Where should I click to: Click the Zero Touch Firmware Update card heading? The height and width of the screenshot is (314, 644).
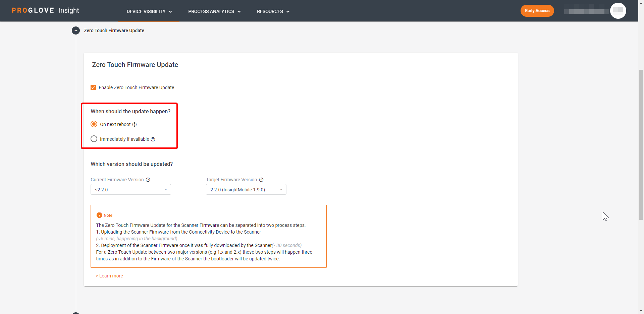click(135, 65)
